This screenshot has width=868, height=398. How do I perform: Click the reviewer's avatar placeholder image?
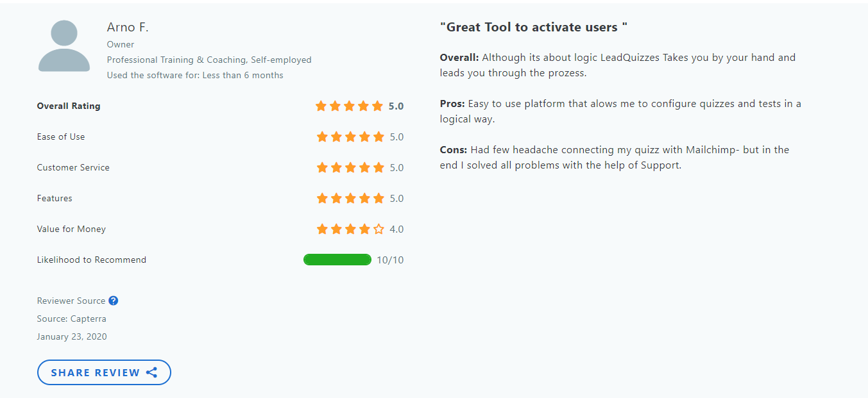[64, 46]
